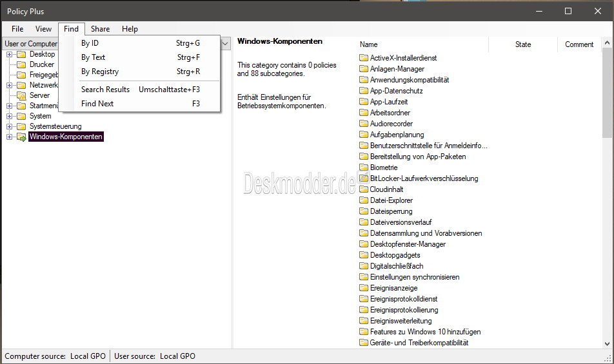Click ActiveX-Installerdienst folder icon
The height and width of the screenshot is (364, 614).
(364, 58)
